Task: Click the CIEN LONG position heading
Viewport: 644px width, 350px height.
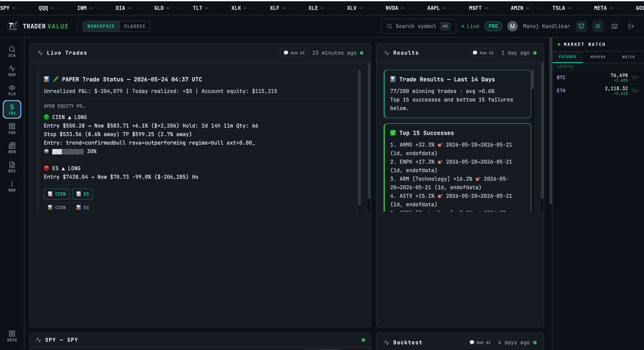Action: click(65, 117)
